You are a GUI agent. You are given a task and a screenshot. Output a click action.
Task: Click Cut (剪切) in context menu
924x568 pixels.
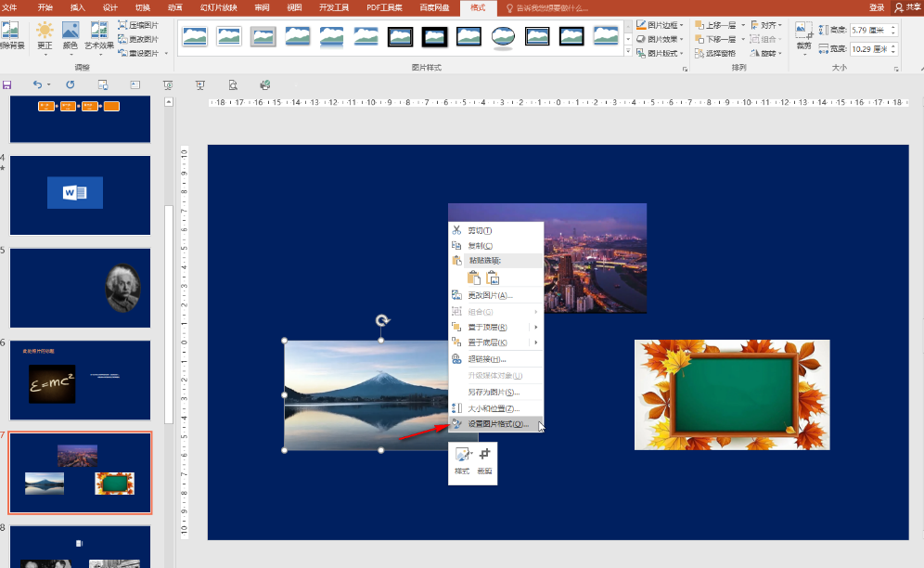pyautogui.click(x=480, y=230)
